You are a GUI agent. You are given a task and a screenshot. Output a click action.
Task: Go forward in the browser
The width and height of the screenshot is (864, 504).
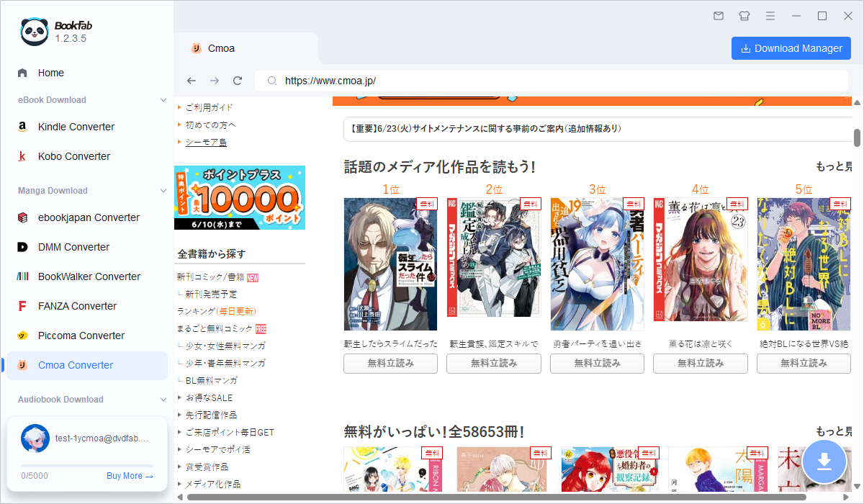(x=214, y=81)
